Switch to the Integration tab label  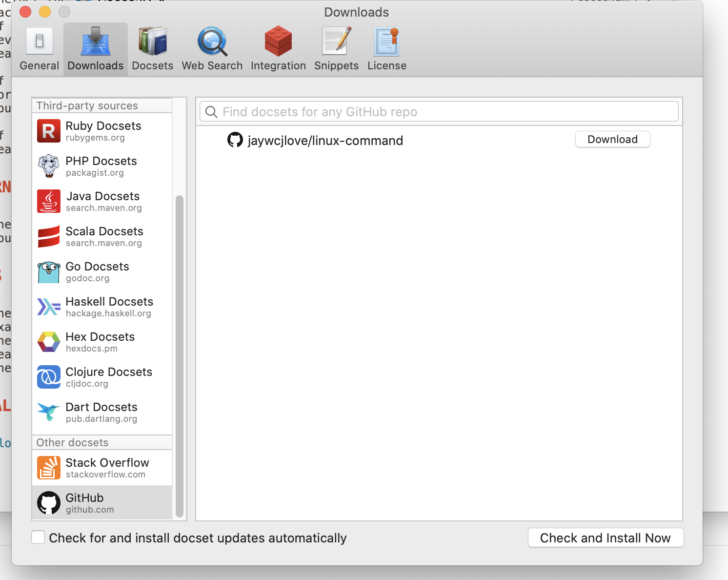[278, 65]
